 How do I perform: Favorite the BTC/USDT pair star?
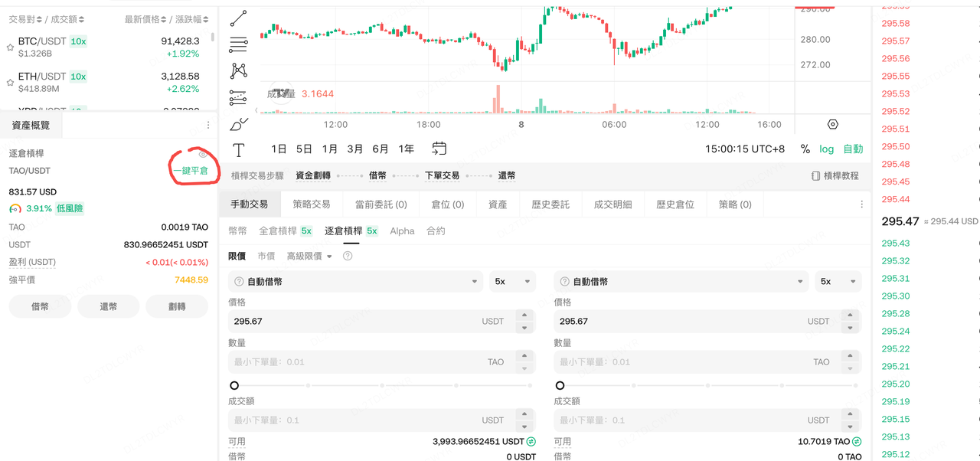pyautogui.click(x=10, y=47)
